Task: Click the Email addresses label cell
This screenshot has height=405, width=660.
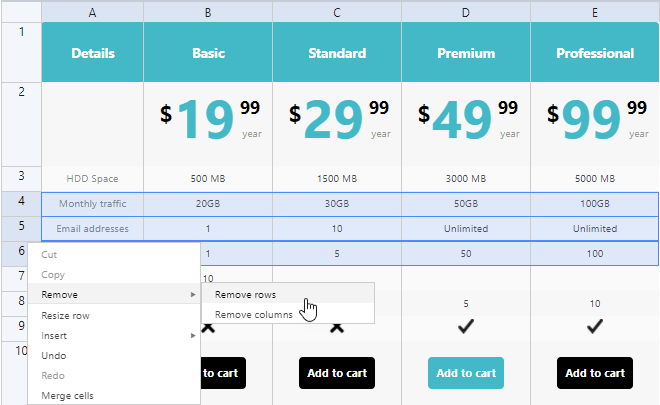Action: click(92, 229)
